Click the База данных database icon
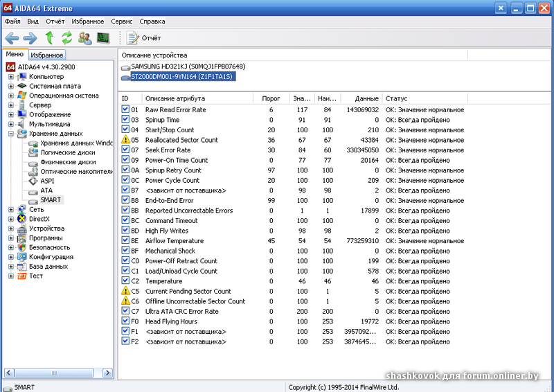 (22, 266)
